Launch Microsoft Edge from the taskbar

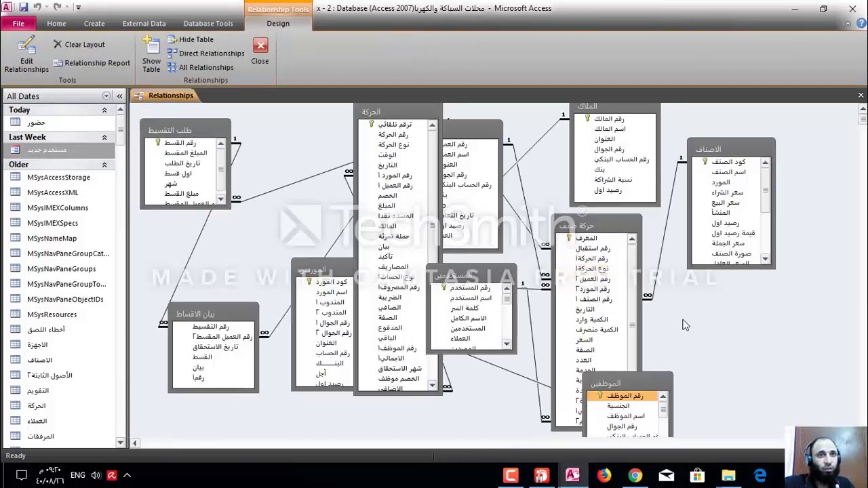coord(759,475)
